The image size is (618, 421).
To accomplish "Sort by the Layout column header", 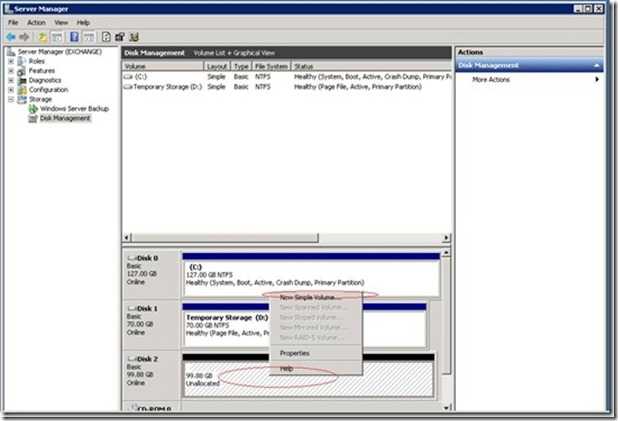I will pos(217,66).
